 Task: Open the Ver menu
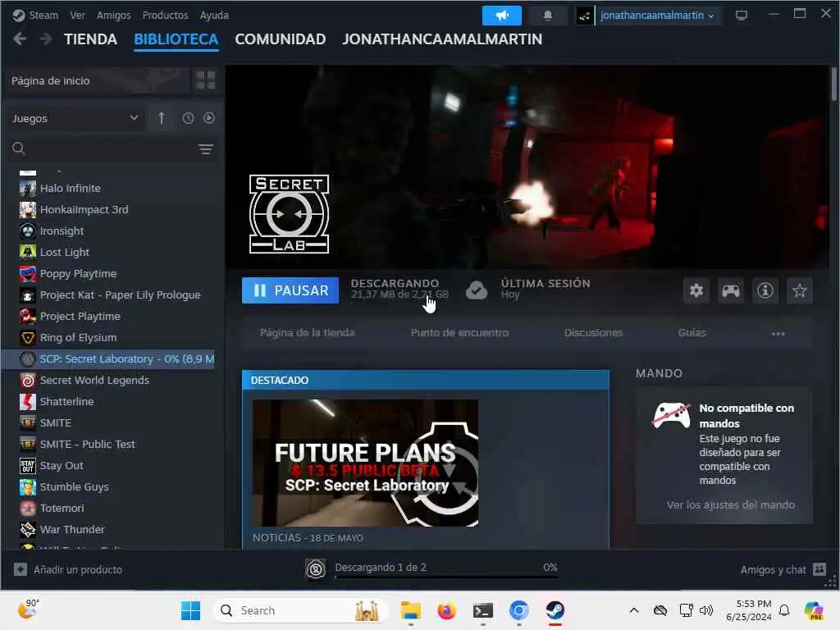77,16
